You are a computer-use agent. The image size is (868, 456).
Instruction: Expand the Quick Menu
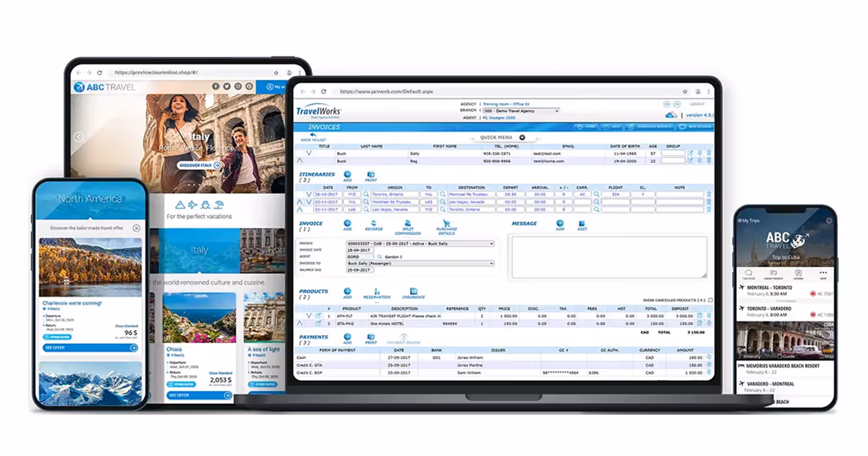(522, 138)
